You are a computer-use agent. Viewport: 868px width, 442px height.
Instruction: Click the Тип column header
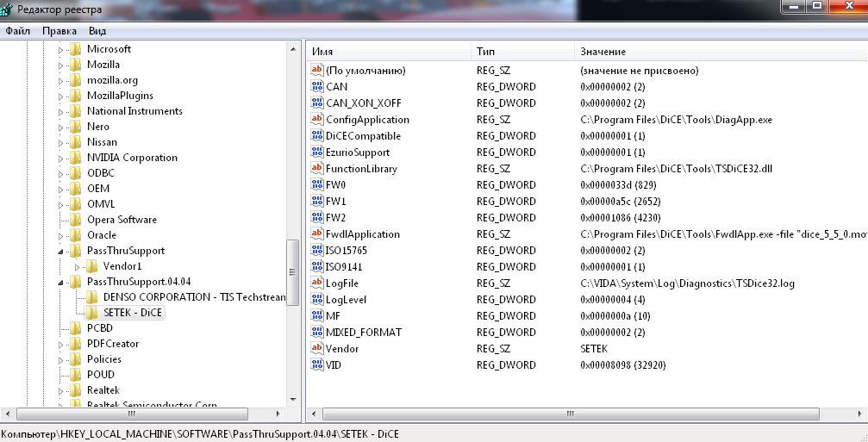tap(521, 52)
